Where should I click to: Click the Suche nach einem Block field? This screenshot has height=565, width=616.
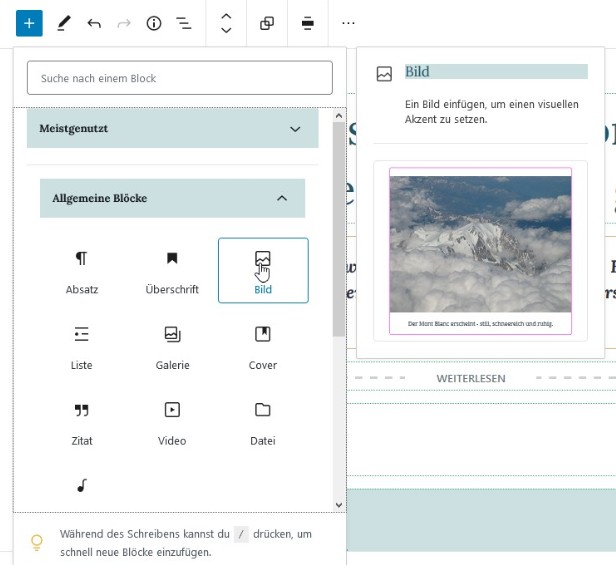[x=180, y=78]
